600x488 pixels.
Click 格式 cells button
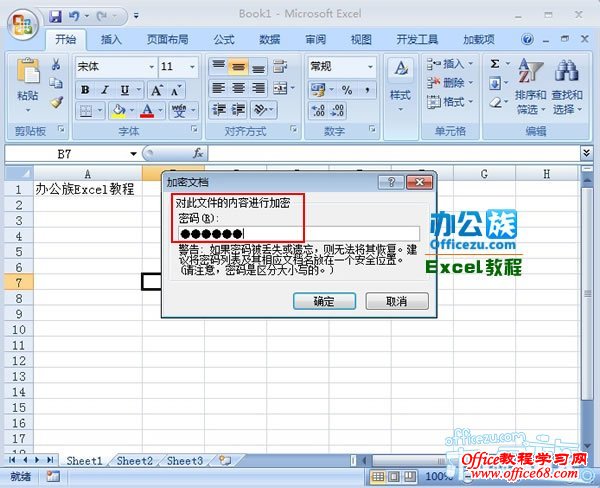450,101
